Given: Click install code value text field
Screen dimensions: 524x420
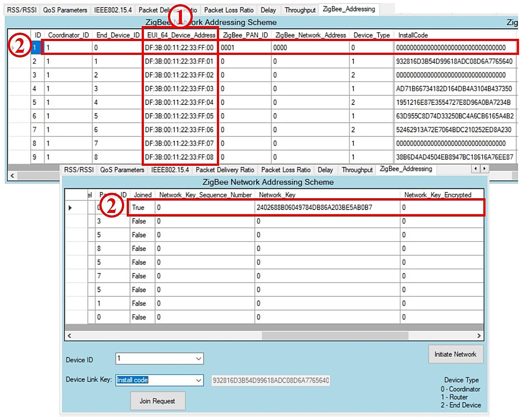Looking at the screenshot, I should click(270, 380).
